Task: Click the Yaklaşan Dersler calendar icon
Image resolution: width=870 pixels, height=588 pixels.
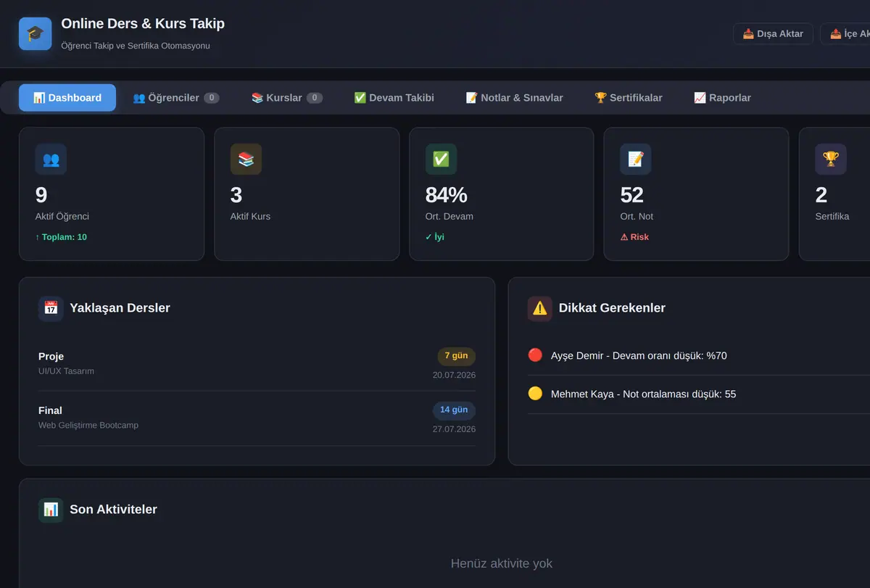Action: (x=51, y=308)
